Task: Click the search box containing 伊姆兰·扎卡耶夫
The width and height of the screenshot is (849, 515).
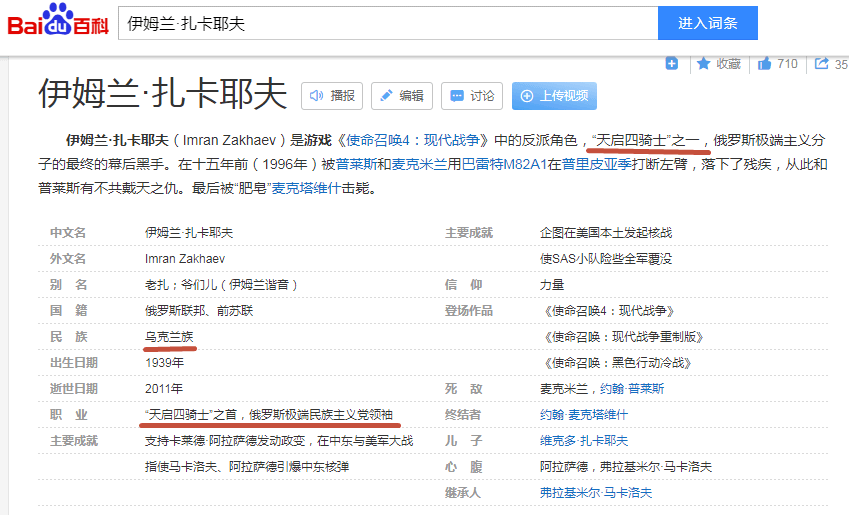Action: 388,23
